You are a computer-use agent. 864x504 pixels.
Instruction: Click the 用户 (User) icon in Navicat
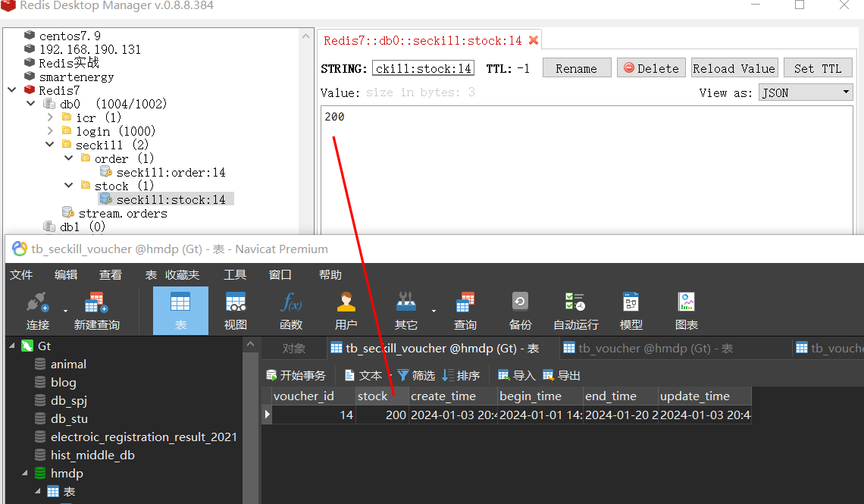(x=346, y=309)
